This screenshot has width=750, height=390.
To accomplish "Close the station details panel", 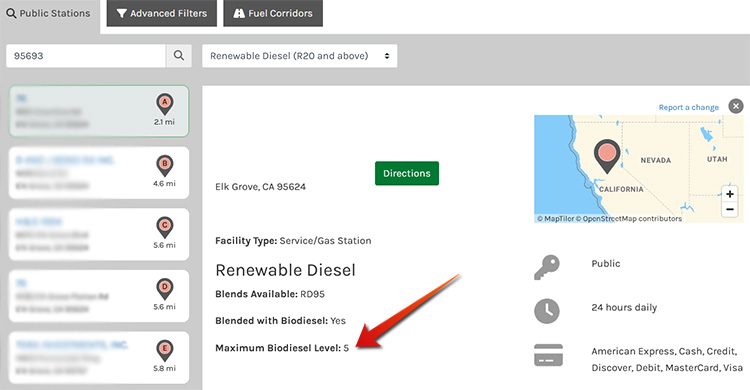I will point(736,106).
